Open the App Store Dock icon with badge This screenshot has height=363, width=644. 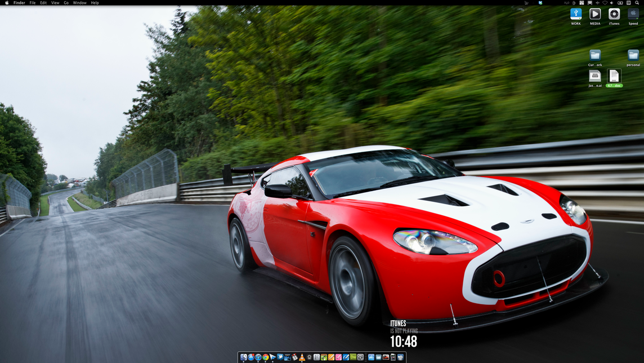pos(251,357)
